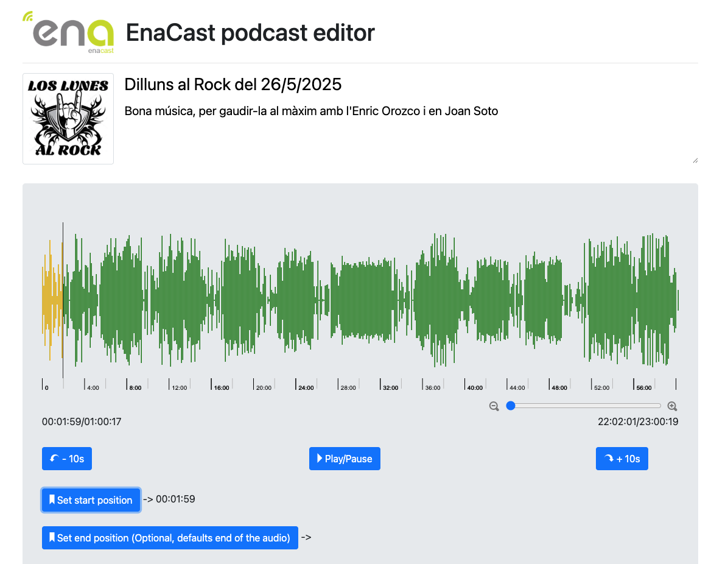This screenshot has width=728, height=564.
Task: Click the zoom in magnifier icon
Action: [x=672, y=406]
